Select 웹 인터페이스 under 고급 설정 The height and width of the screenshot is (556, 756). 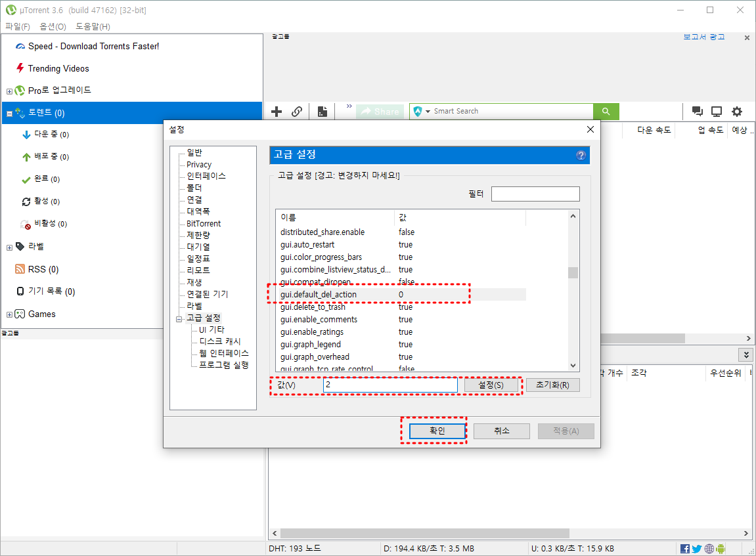click(x=224, y=353)
